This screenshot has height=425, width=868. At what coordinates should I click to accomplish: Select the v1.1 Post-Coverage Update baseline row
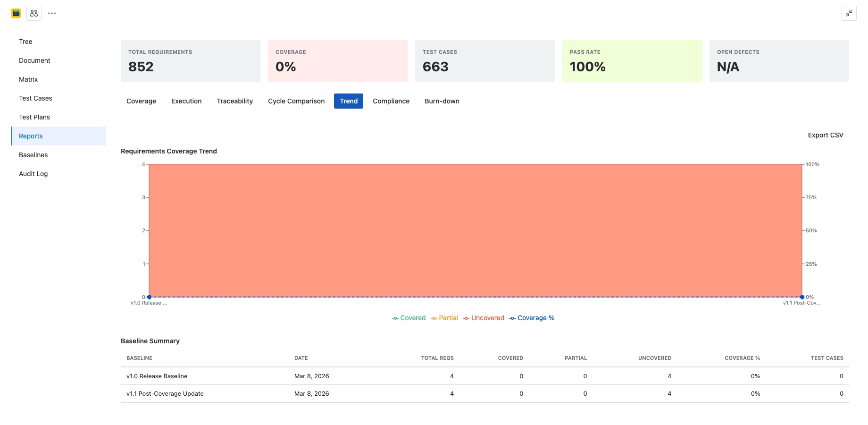pos(165,393)
